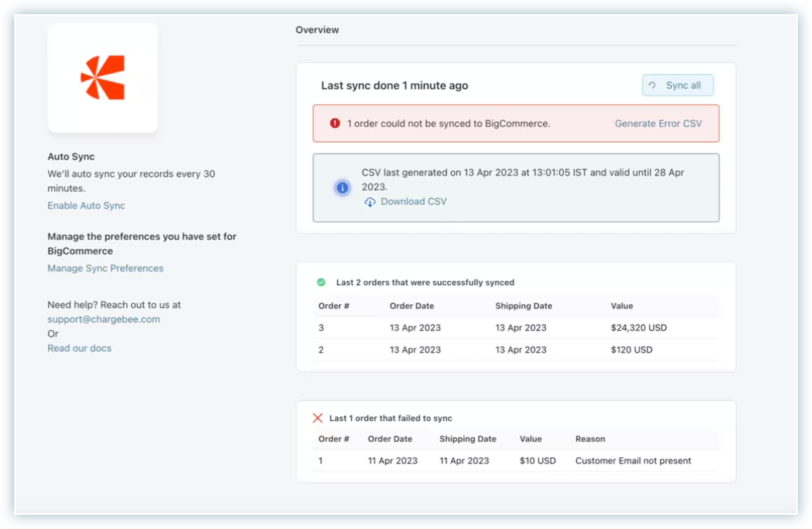The image size is (812, 529).
Task: Select the Overview tab heading
Action: click(x=317, y=30)
